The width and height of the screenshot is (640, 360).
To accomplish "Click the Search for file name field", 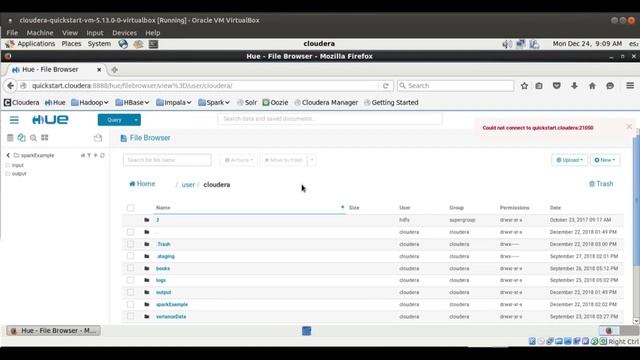I will tap(167, 160).
